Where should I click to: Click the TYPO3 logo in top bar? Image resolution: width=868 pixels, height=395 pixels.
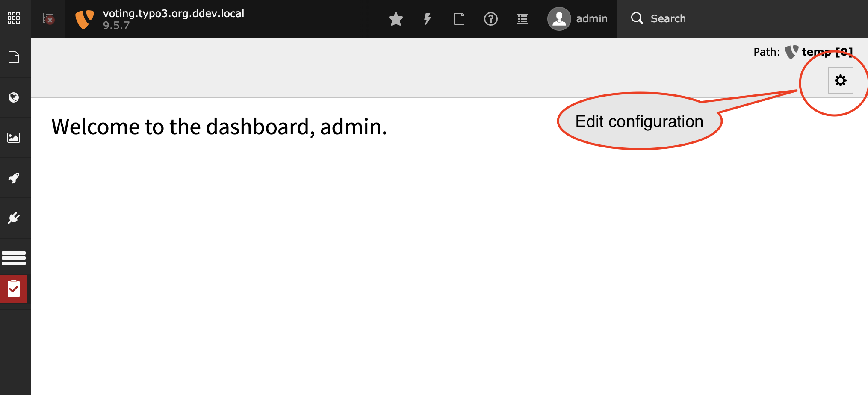pos(84,19)
